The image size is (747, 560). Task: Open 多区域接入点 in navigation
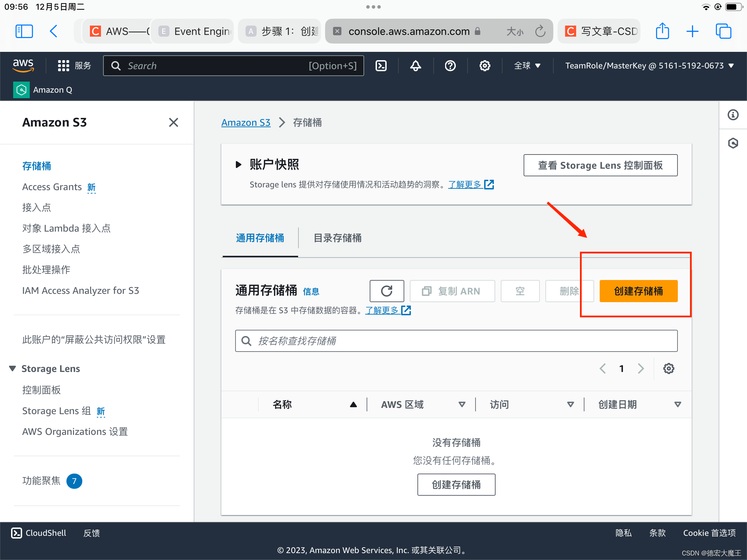51,249
